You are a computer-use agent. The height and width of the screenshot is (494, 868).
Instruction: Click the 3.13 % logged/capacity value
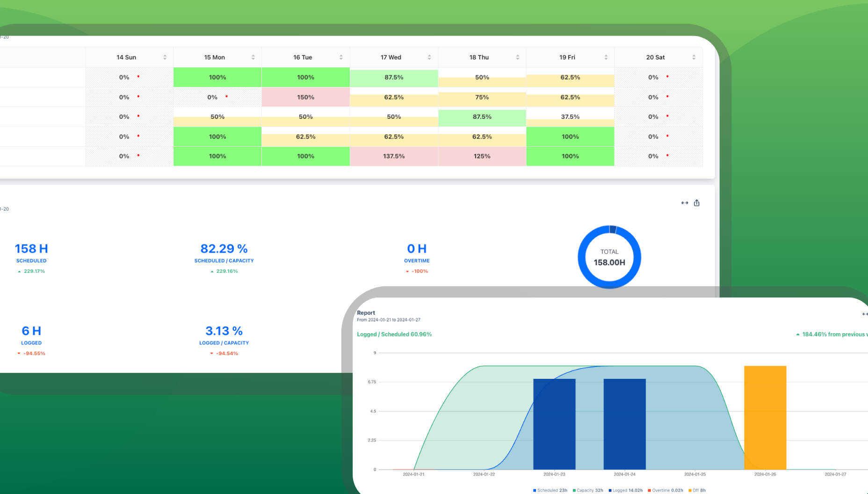224,331
